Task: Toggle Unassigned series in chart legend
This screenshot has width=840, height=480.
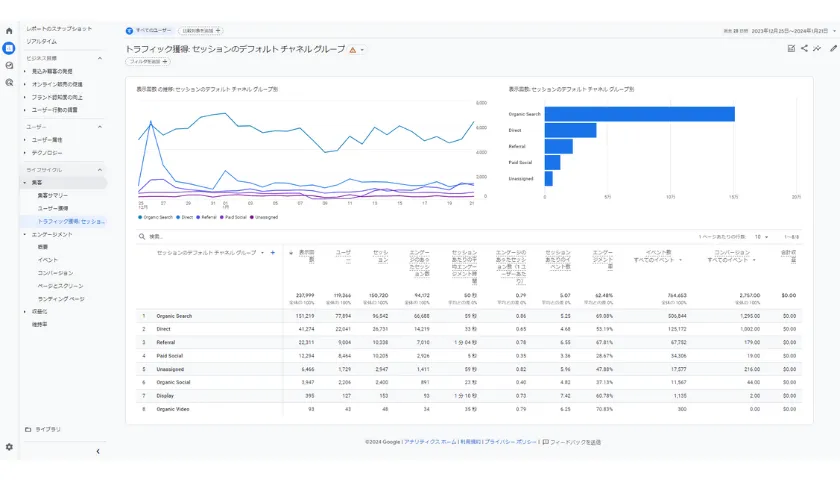Action: click(264, 216)
